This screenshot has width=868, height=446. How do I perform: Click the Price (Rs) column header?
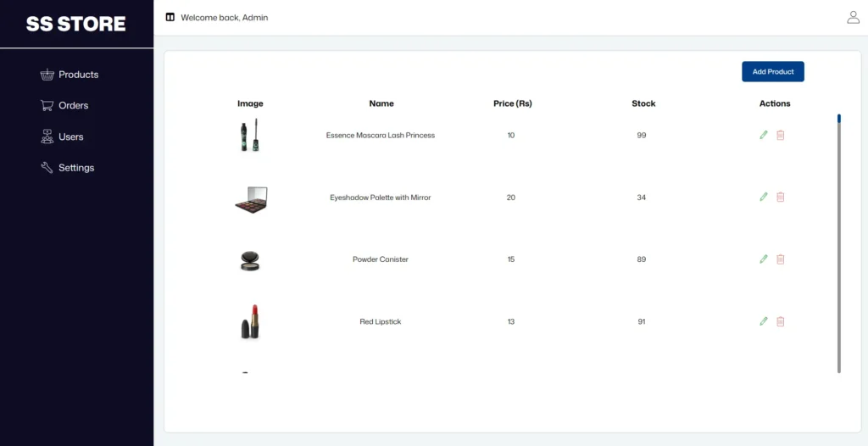[x=513, y=103]
